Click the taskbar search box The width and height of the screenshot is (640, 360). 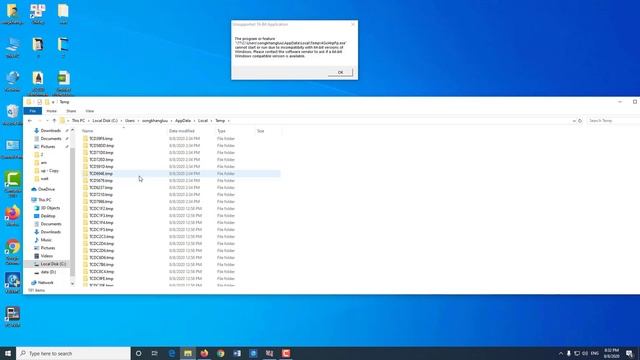coord(73,353)
